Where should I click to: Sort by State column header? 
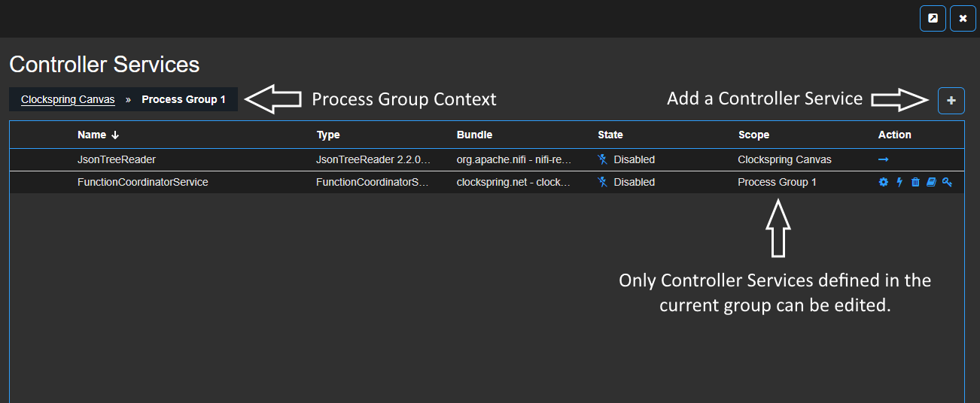click(610, 135)
